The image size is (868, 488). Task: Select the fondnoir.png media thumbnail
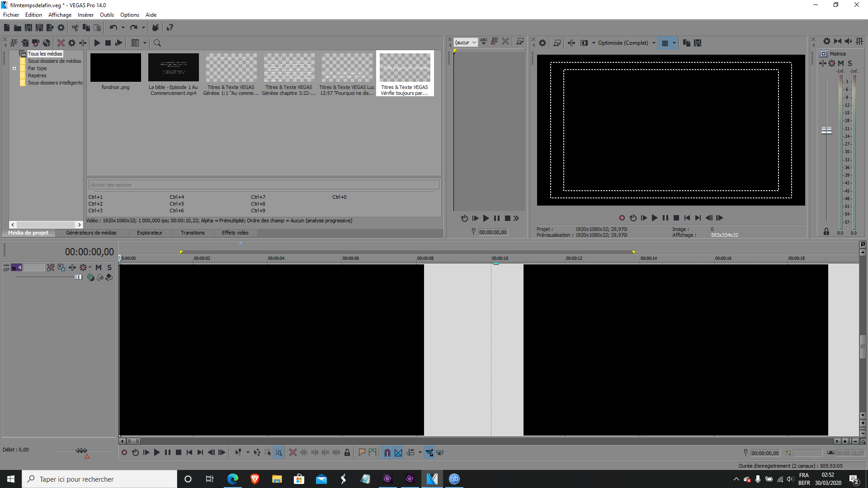(x=116, y=68)
